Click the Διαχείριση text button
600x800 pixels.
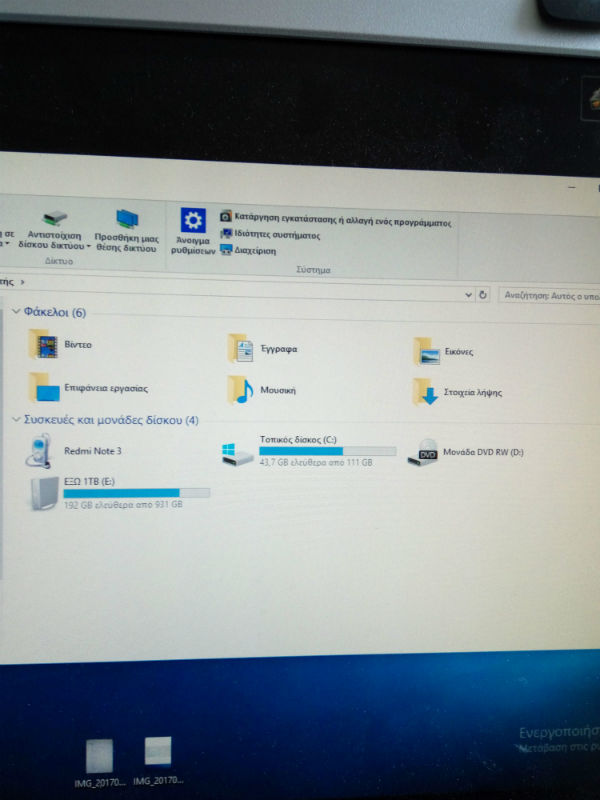point(255,251)
